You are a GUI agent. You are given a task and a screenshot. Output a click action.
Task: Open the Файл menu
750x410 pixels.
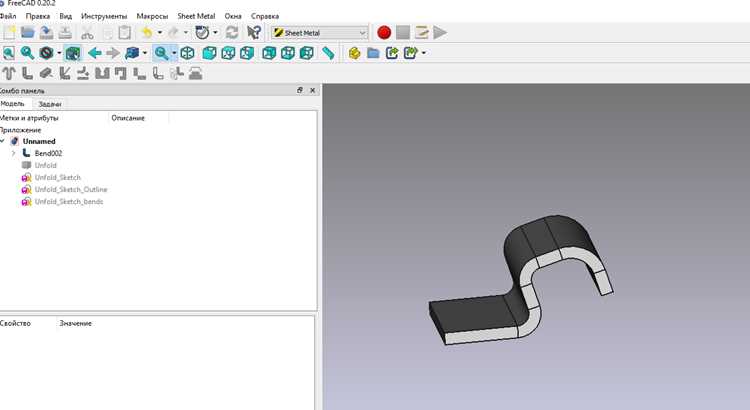pos(8,16)
